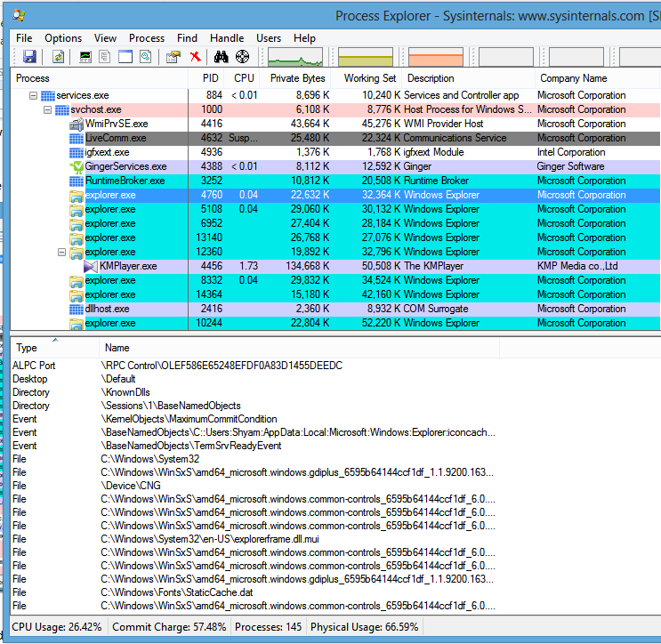Open System Information from the toolbar icon
This screenshot has width=661, height=644.
point(85,57)
